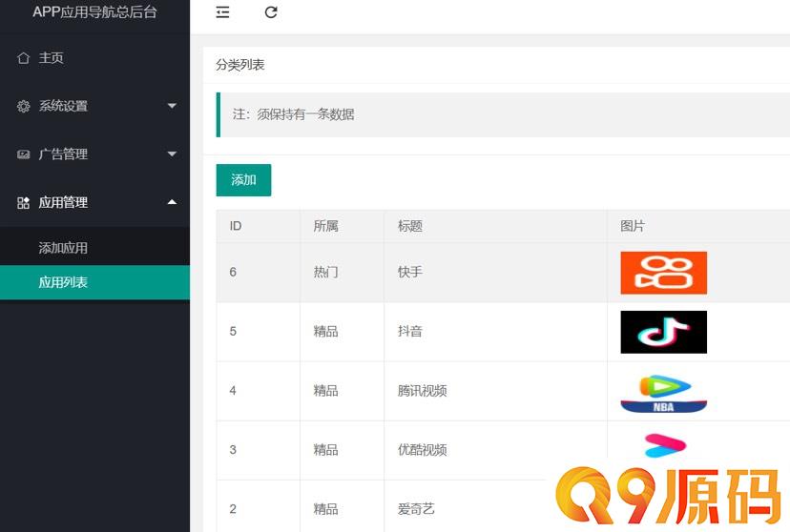
Task: Click the 腾讯视频 NBA thumbnail
Action: [x=663, y=394]
